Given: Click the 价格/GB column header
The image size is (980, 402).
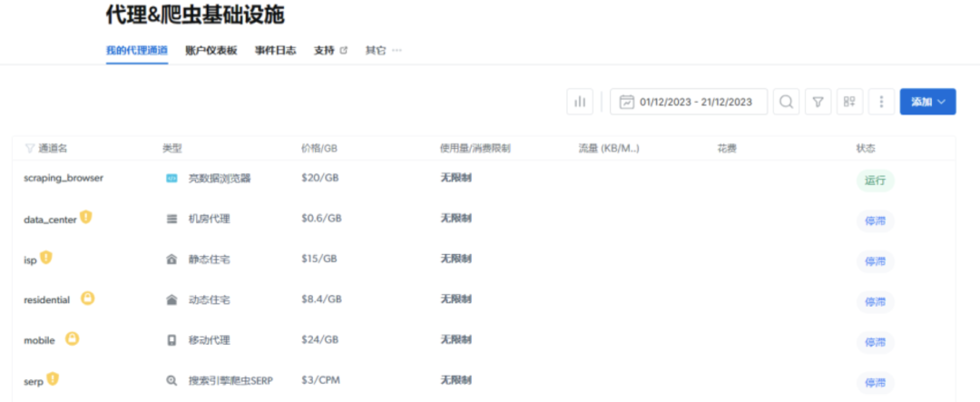Looking at the screenshot, I should 319,148.
